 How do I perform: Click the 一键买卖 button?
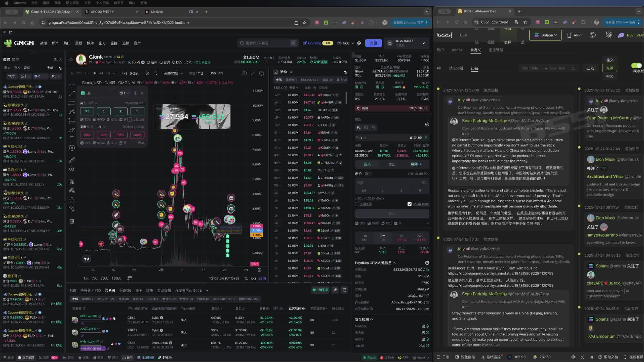click(320, 290)
